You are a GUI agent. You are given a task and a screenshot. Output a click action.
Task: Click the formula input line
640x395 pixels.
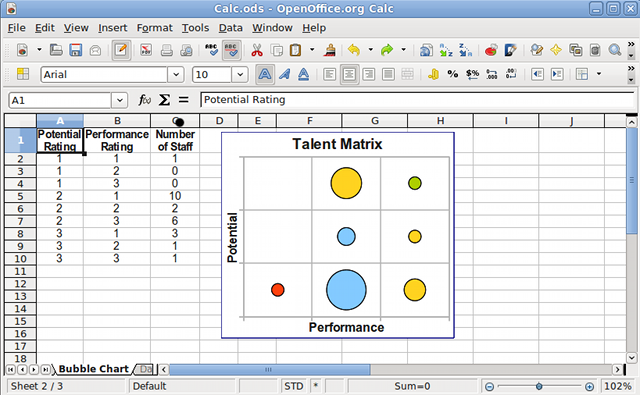pyautogui.click(x=417, y=100)
